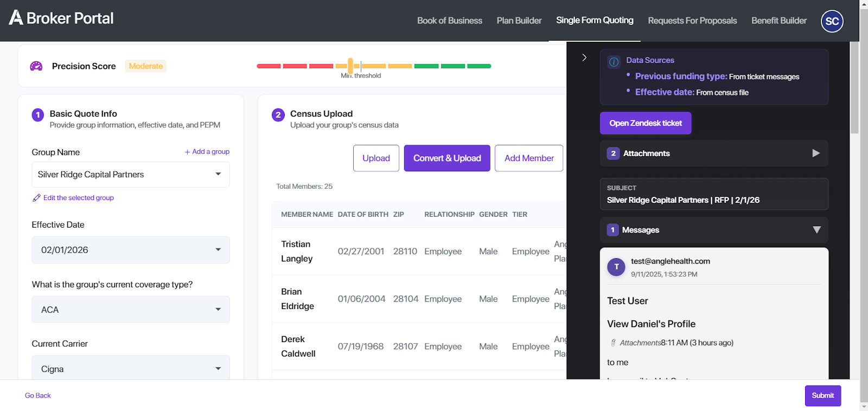Click RELATIONSHIP column header

[449, 215]
